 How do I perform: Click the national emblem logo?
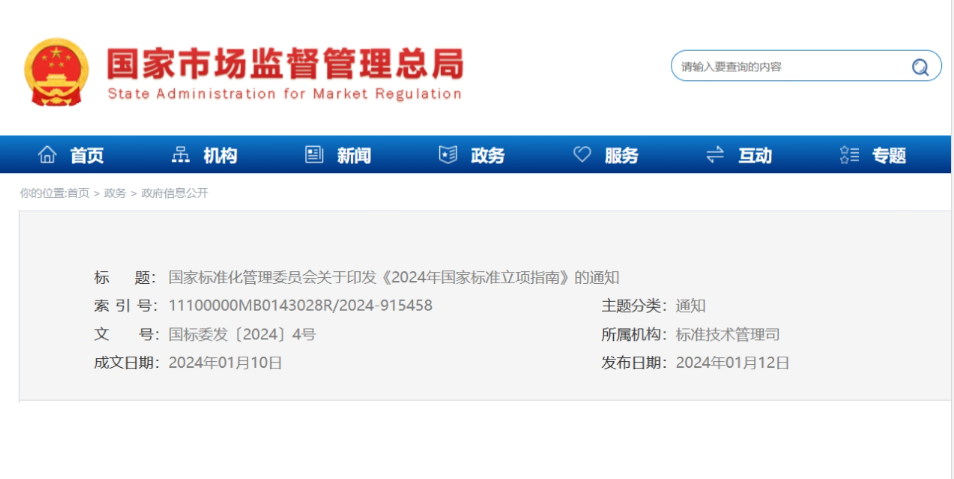56,72
